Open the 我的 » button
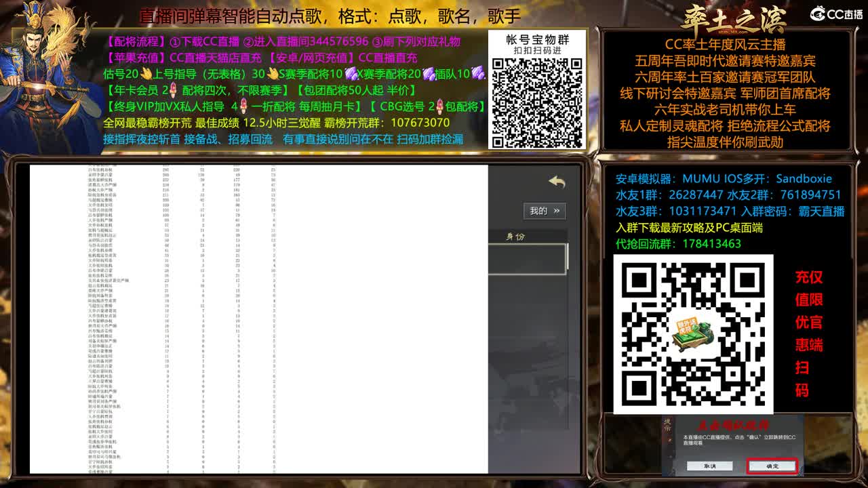Viewport: 868px width, 488px height. 545,211
